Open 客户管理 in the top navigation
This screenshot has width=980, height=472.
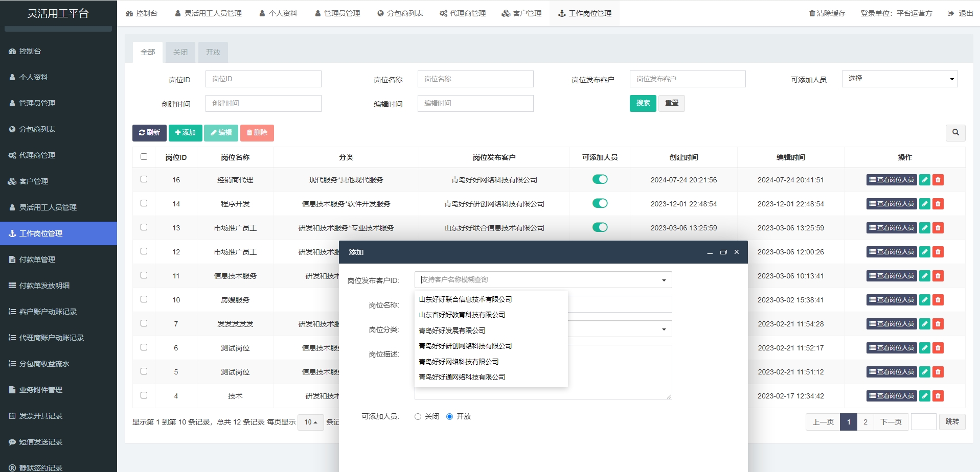click(x=521, y=13)
